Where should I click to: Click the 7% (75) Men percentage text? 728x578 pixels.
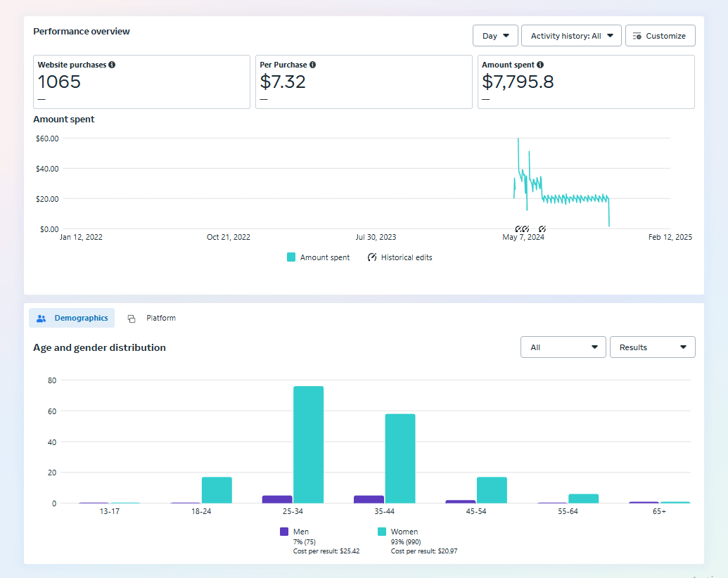tap(304, 542)
